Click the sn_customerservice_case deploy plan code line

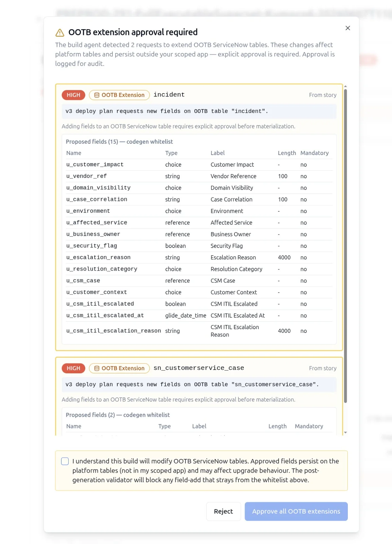pos(199,385)
